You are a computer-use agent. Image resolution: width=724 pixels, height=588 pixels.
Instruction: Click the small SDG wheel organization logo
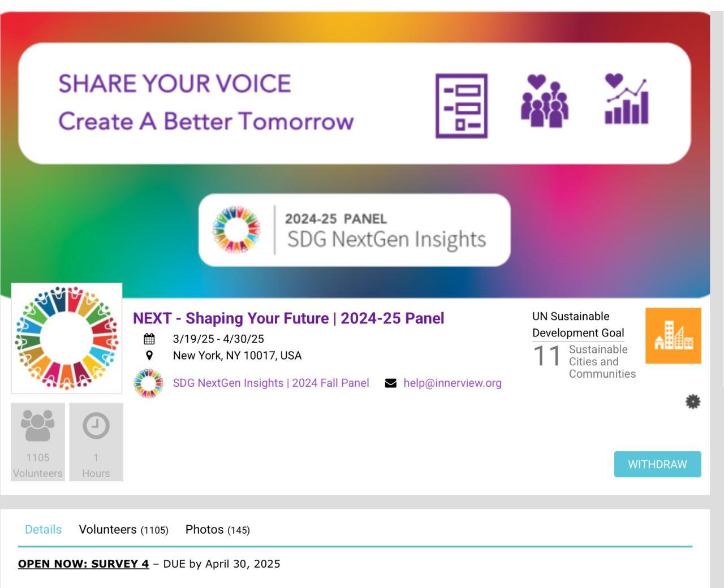pyautogui.click(x=148, y=383)
